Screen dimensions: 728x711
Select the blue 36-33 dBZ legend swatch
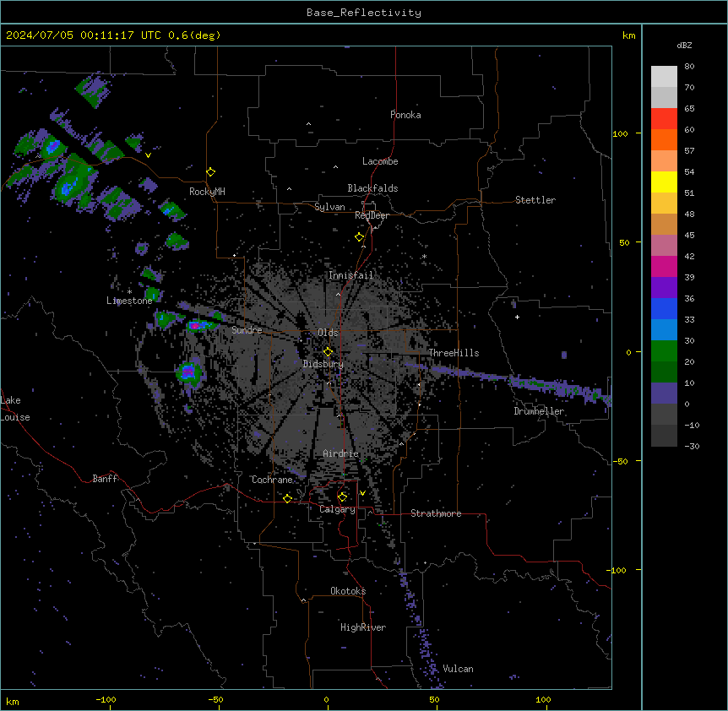(664, 308)
